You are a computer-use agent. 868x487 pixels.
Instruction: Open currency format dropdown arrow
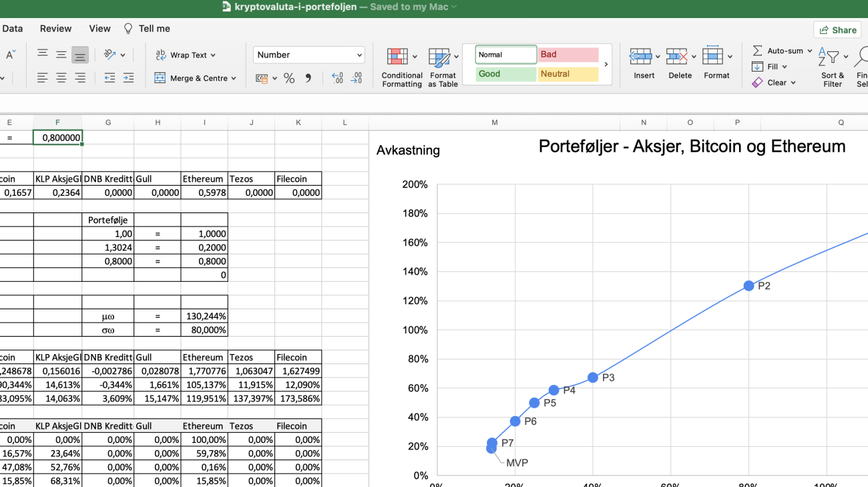[x=274, y=79]
